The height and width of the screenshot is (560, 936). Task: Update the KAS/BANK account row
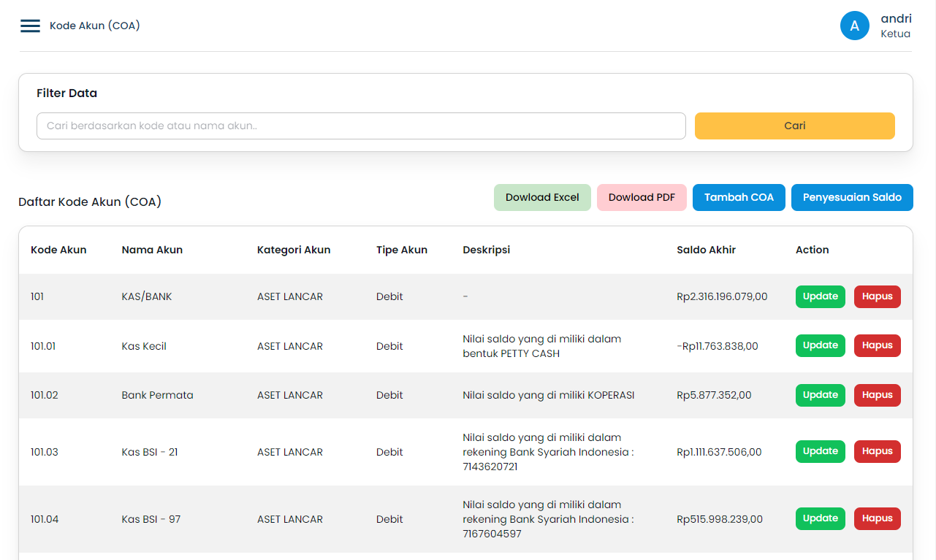coord(820,296)
